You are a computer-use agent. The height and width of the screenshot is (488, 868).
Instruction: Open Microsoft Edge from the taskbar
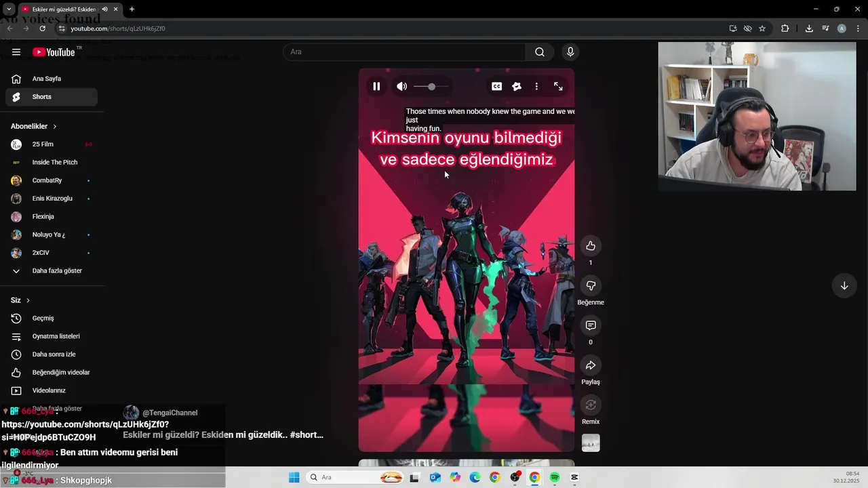(475, 478)
